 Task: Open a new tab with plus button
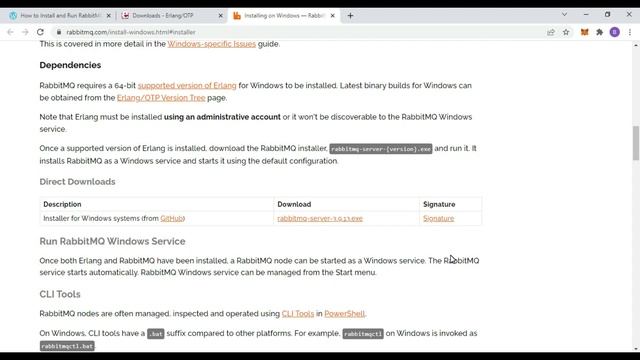click(x=350, y=16)
